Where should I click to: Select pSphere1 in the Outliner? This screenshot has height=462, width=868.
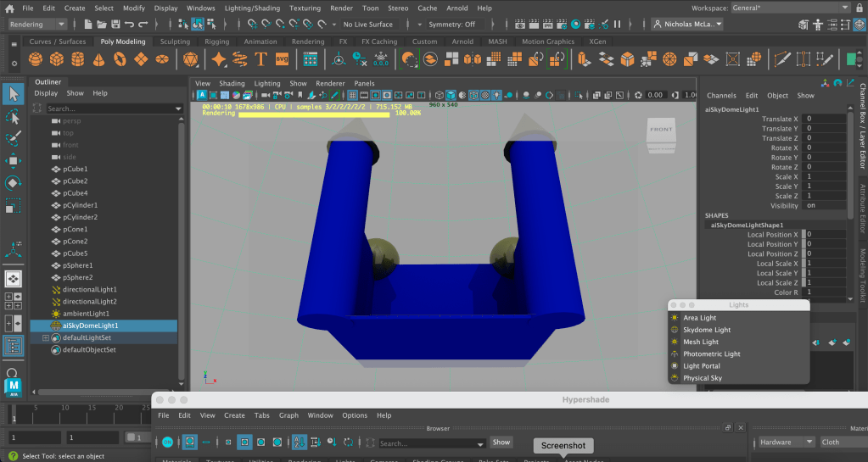click(77, 265)
